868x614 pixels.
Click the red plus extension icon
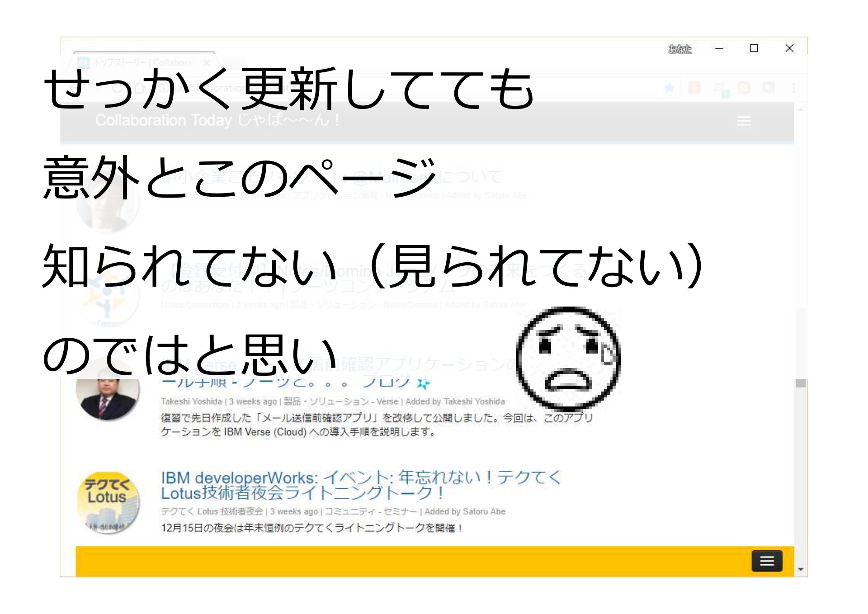(694, 87)
